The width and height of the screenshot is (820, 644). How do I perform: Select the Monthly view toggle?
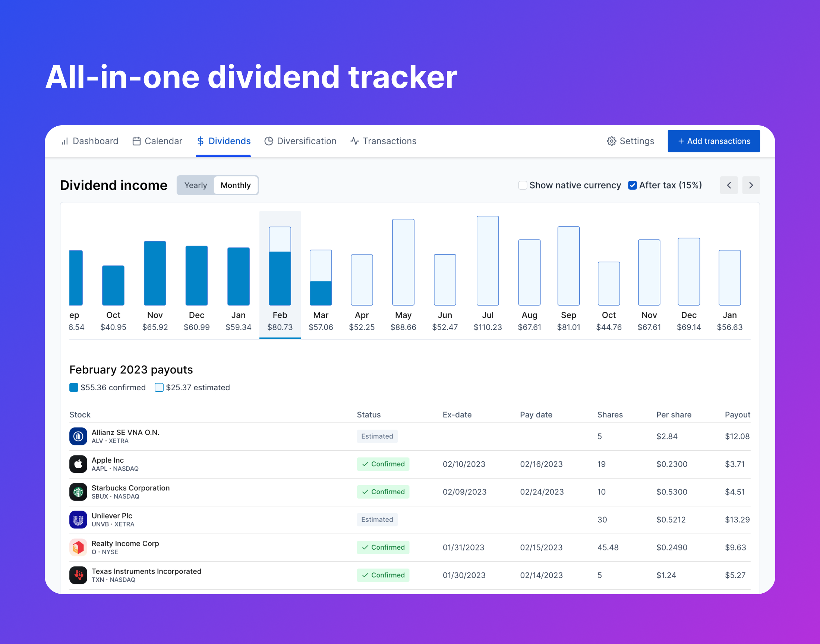[236, 185]
